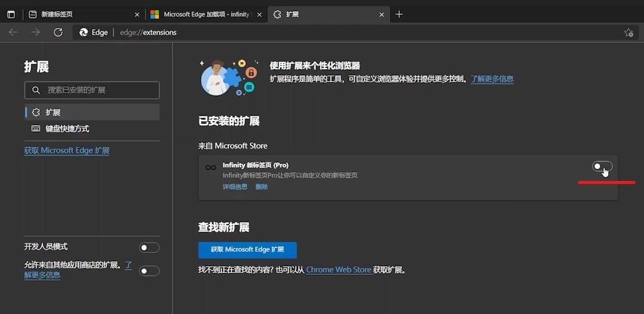This screenshot has height=314, width=644.
Task: Close the 扩展 tab
Action: pyautogui.click(x=381, y=14)
